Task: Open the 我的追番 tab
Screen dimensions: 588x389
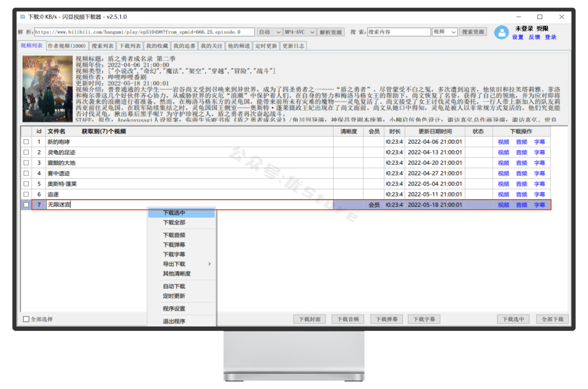Action: [184, 46]
